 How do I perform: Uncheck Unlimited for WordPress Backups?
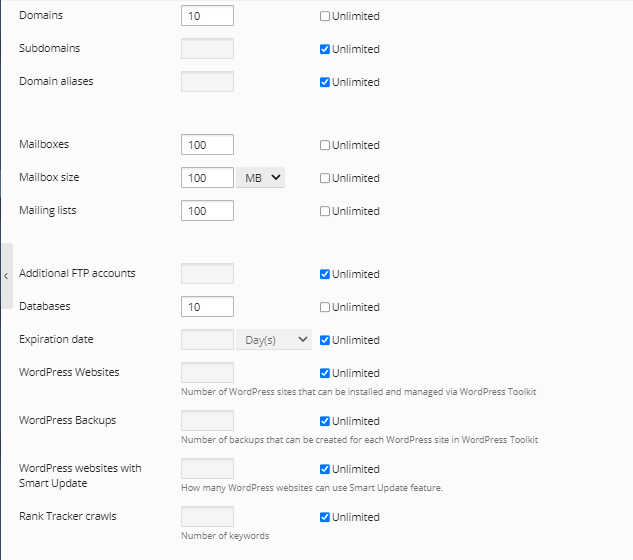(325, 421)
